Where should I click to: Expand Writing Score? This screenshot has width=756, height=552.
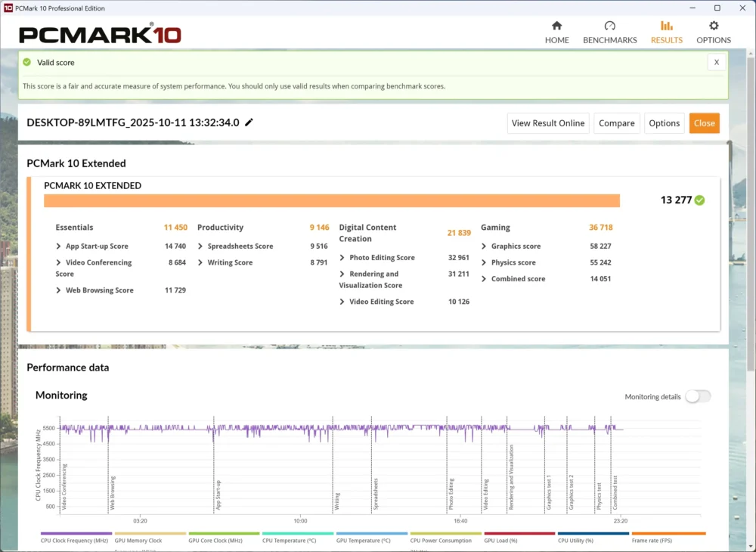click(200, 262)
